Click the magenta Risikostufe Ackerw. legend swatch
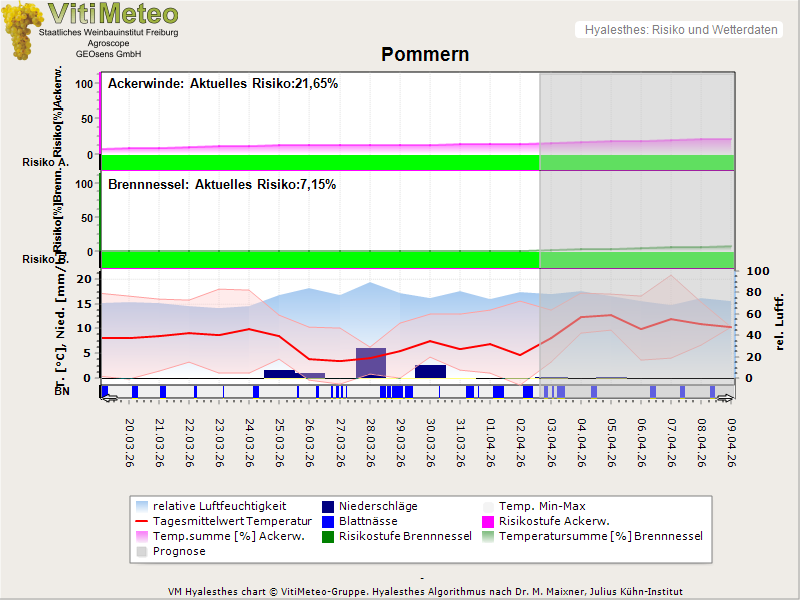The width and height of the screenshot is (800, 600). coord(489,521)
